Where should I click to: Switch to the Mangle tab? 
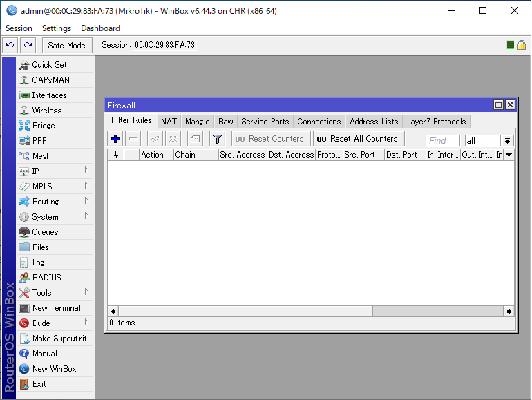point(198,122)
